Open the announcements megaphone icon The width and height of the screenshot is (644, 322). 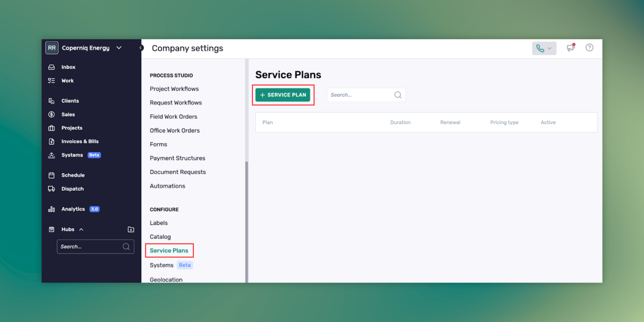pos(571,48)
